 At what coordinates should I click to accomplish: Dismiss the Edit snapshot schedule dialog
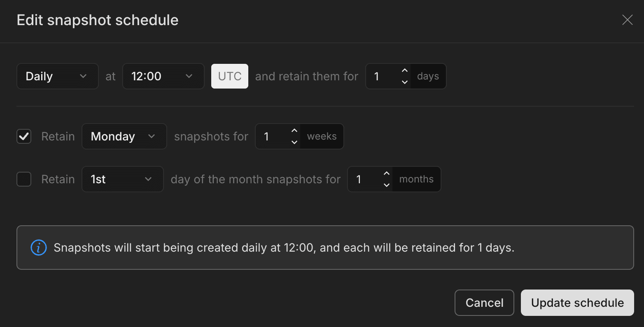pos(627,20)
